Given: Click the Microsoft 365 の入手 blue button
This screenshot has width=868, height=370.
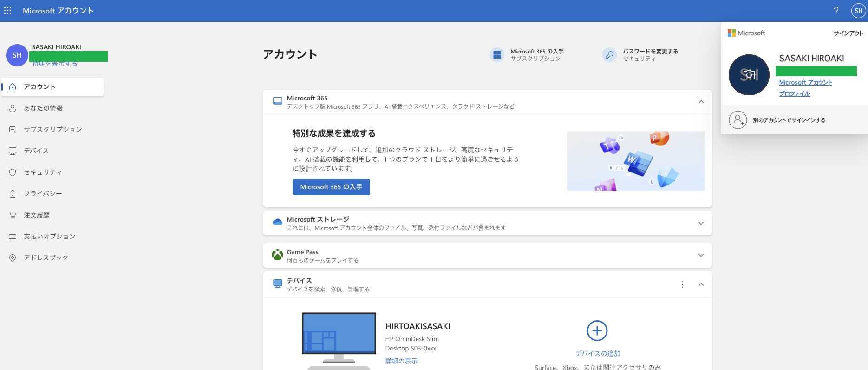Looking at the screenshot, I should point(331,187).
